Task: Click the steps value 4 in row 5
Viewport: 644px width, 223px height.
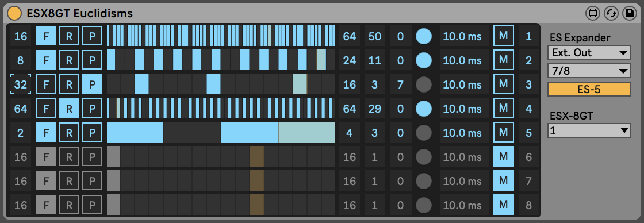Action: pyautogui.click(x=350, y=133)
